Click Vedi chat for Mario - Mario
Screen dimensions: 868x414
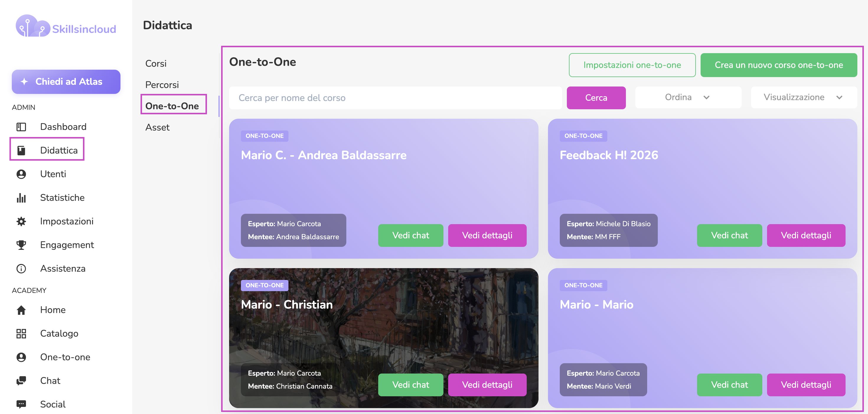pos(730,385)
